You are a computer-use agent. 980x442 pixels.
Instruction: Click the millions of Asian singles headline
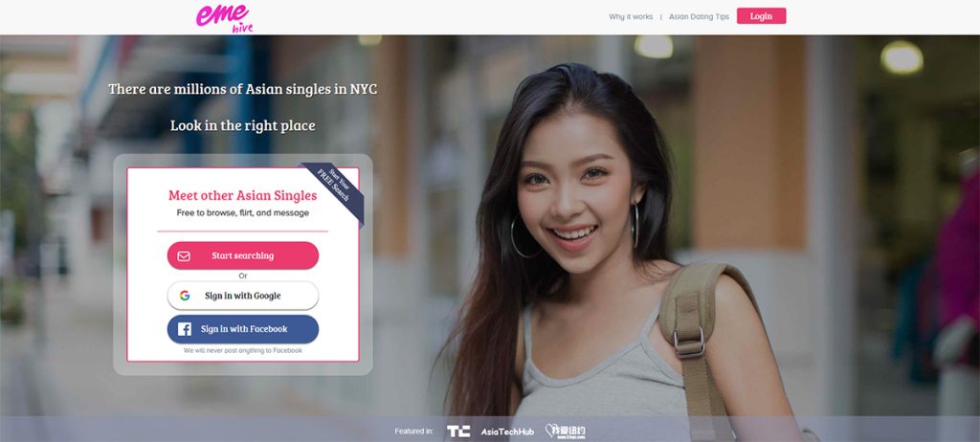coord(242,89)
